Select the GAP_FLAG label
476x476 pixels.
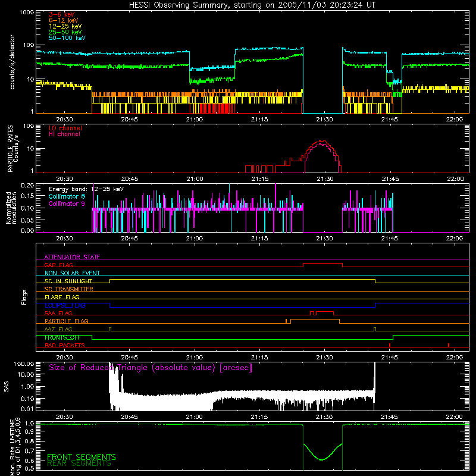[x=58, y=265]
